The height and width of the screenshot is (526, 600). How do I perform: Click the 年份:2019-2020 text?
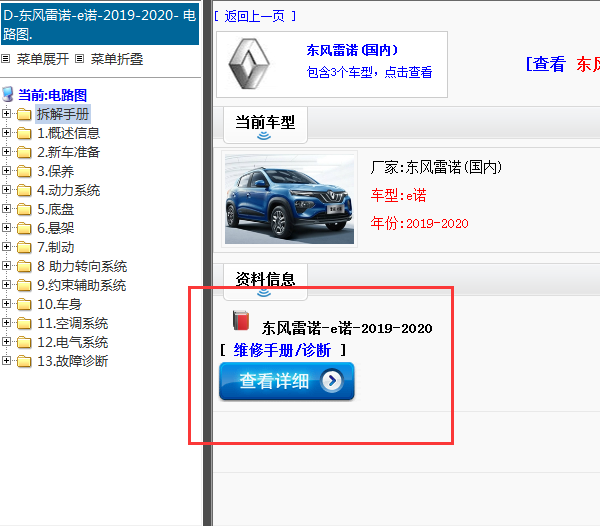(x=419, y=223)
